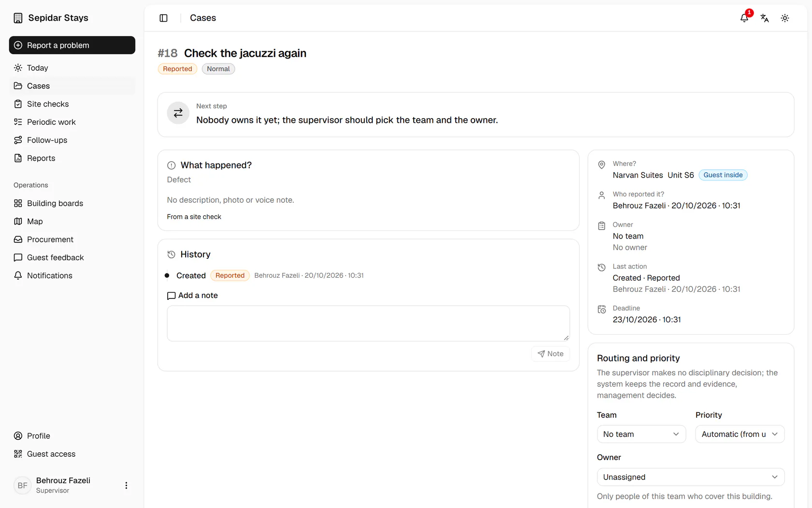Click the Report a problem button

point(72,45)
